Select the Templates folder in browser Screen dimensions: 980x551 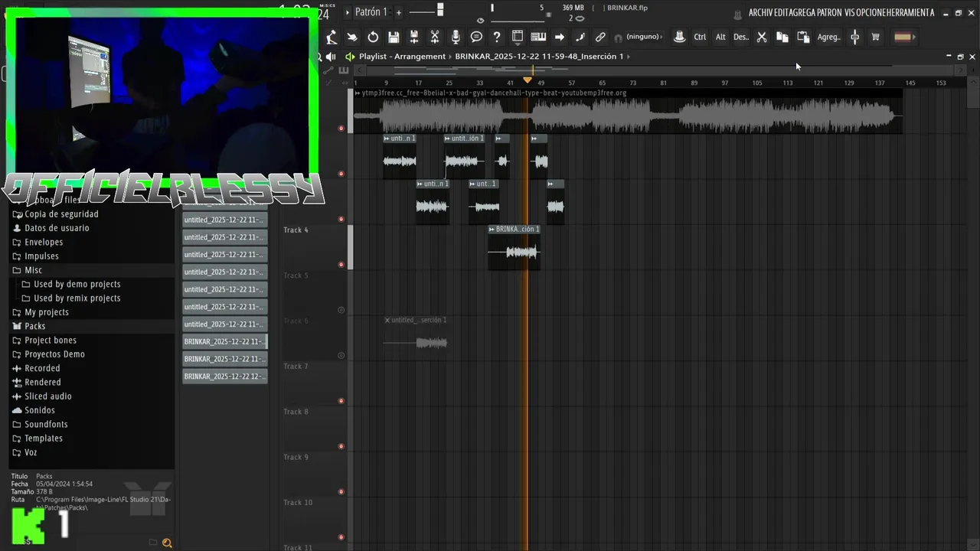pos(43,439)
